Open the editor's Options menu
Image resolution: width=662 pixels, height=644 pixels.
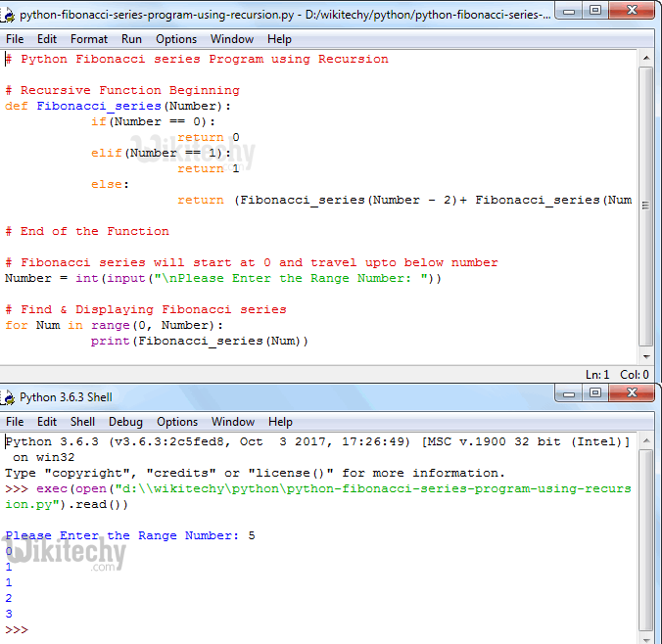coord(176,39)
